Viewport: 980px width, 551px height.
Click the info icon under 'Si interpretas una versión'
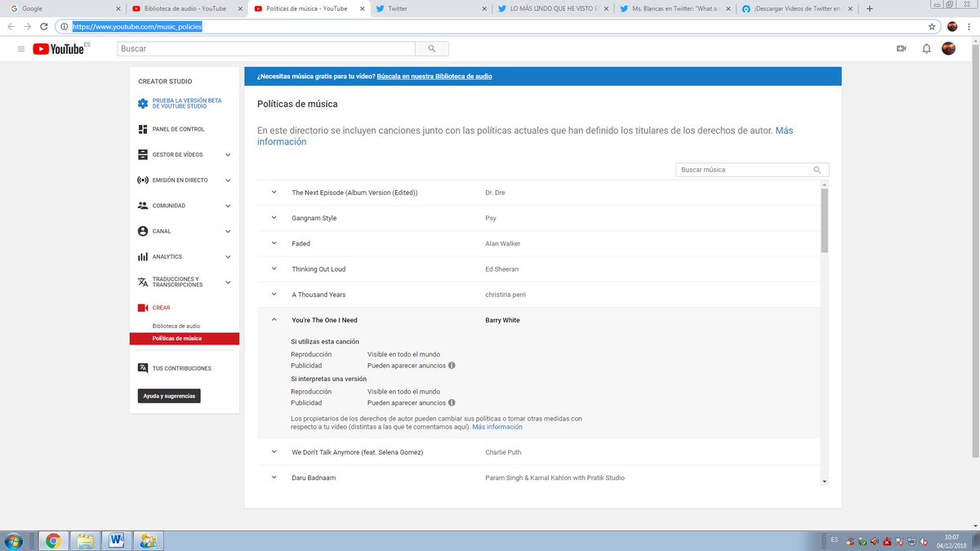pos(452,402)
